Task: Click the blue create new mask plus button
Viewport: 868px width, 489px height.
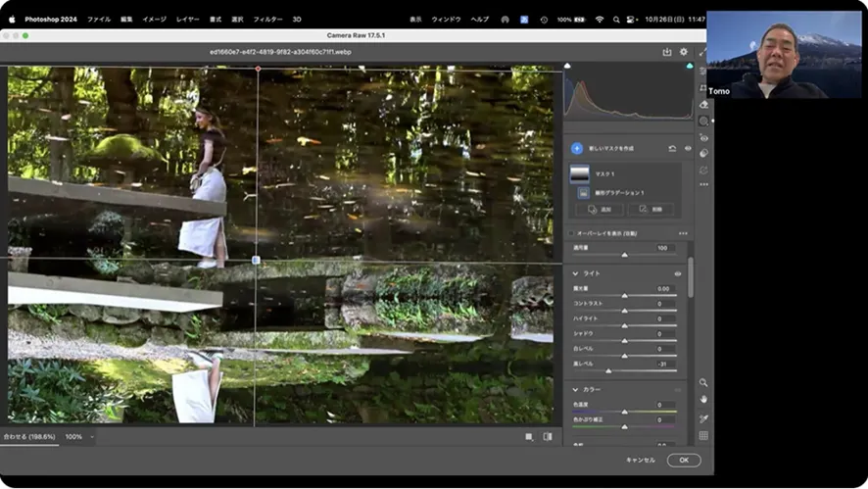Action: pyautogui.click(x=576, y=148)
